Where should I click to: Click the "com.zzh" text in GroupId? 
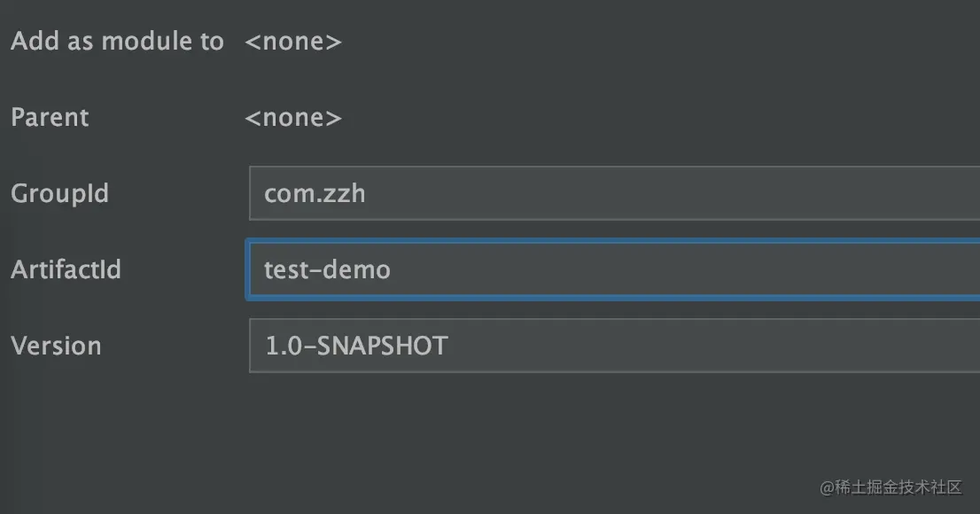[x=315, y=193]
